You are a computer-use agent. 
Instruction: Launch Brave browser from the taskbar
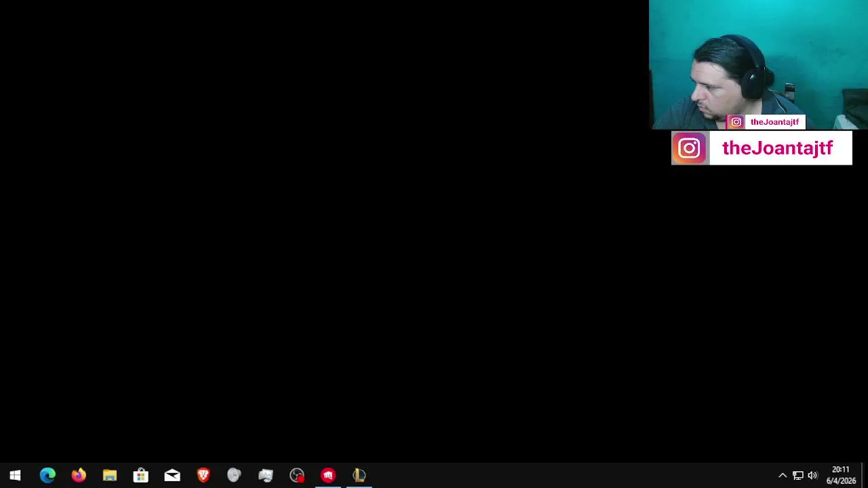[203, 475]
